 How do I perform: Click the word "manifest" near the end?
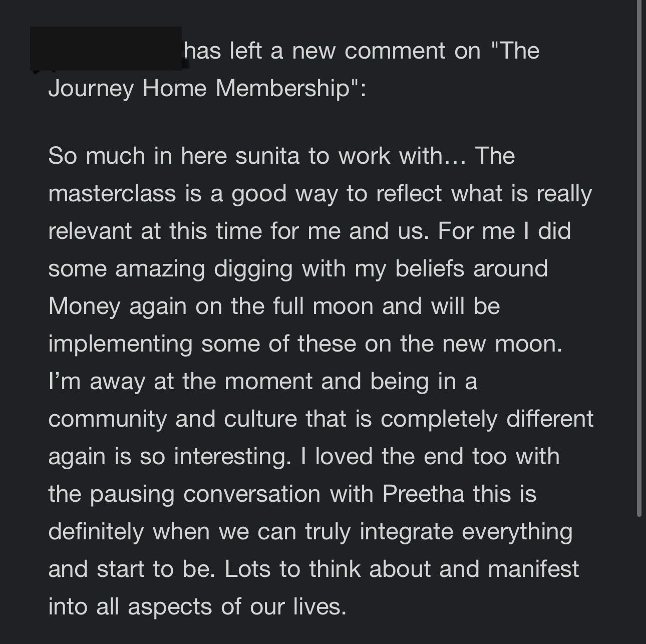coord(533,569)
